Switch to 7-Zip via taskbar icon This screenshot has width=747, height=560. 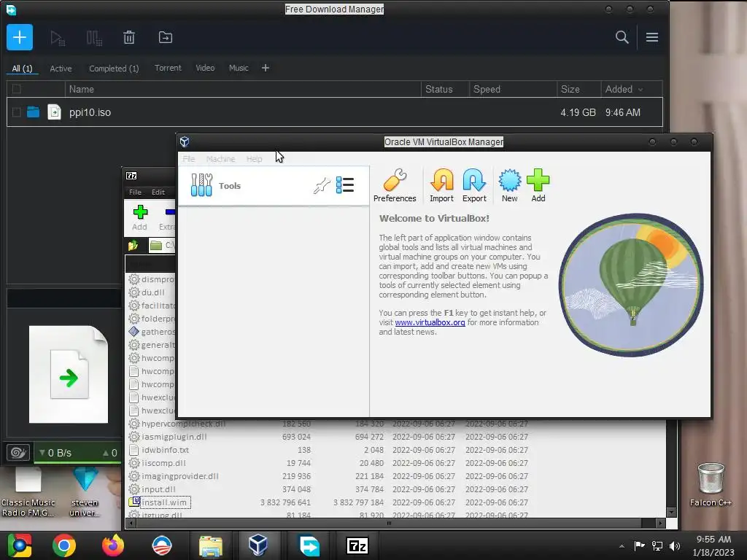coord(357,545)
